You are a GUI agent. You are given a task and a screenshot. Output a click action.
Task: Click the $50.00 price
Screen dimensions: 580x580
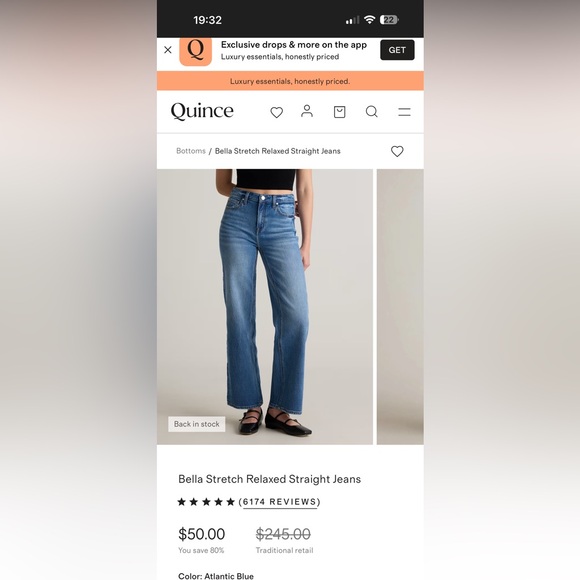202,534
